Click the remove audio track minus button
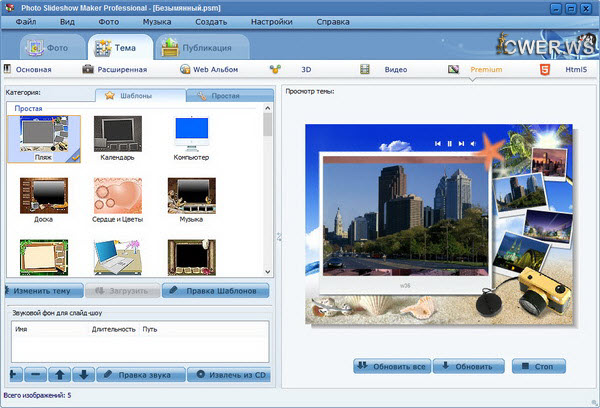Image resolution: width=600 pixels, height=408 pixels. [x=35, y=375]
